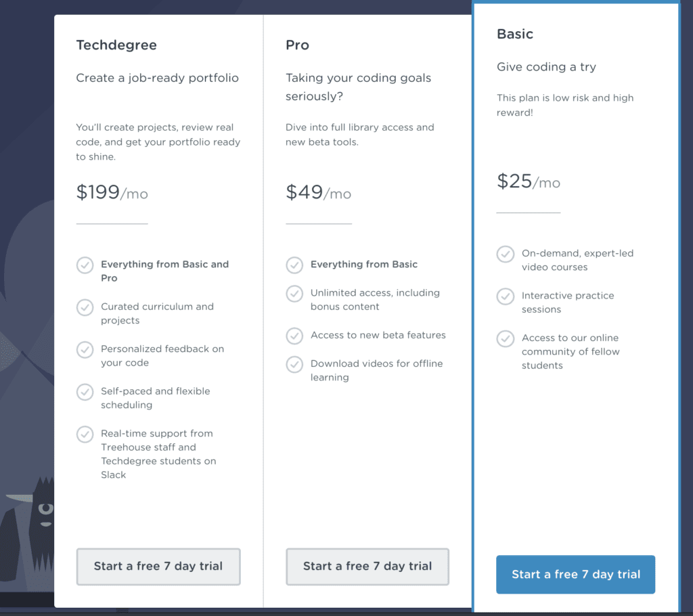
Task: Click checkmark icon beside Real-time support from Treehouse
Action: click(85, 435)
